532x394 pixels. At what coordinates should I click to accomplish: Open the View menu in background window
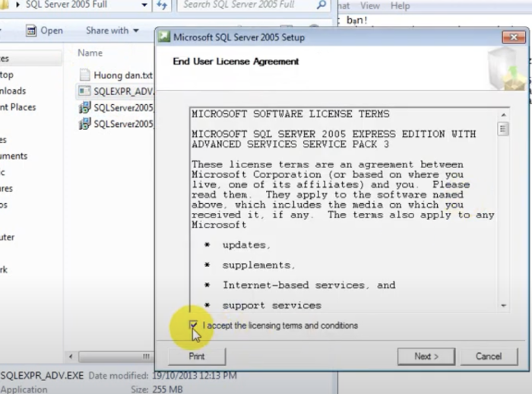click(x=370, y=6)
